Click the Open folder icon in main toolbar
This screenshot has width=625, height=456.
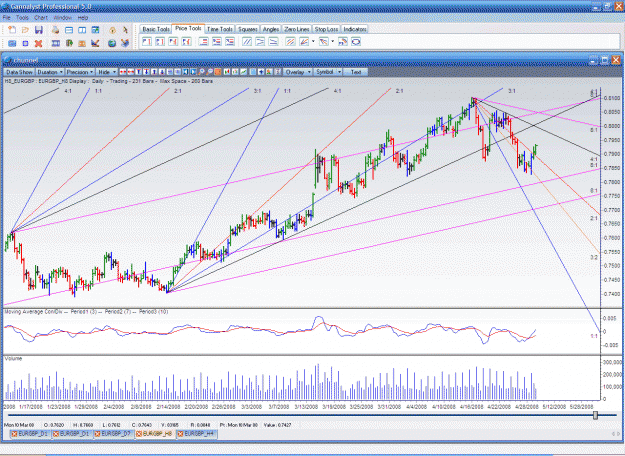[25, 30]
